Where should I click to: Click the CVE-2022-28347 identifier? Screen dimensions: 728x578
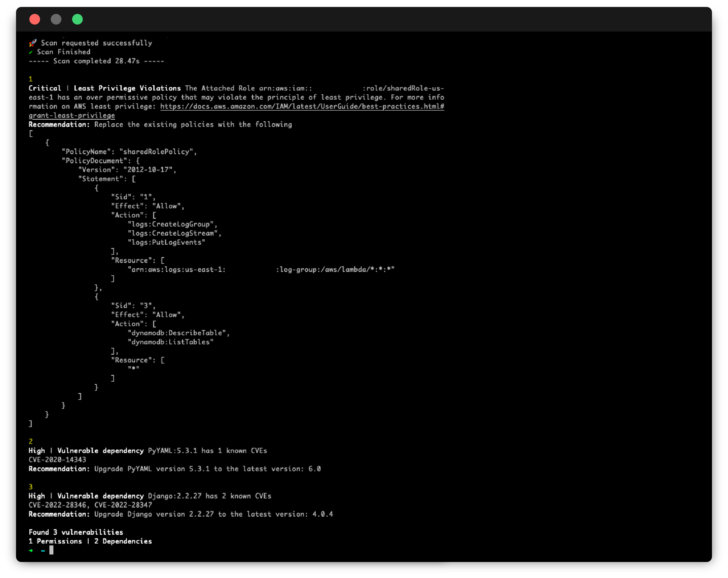coord(123,505)
